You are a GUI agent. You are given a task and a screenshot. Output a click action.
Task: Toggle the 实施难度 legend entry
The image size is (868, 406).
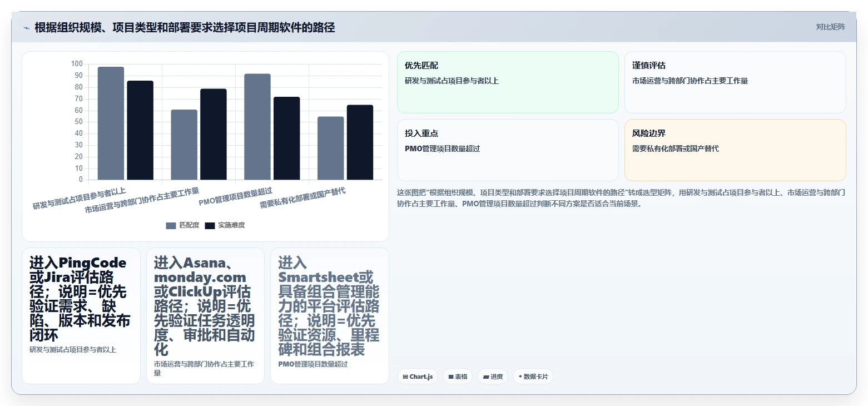click(x=225, y=225)
